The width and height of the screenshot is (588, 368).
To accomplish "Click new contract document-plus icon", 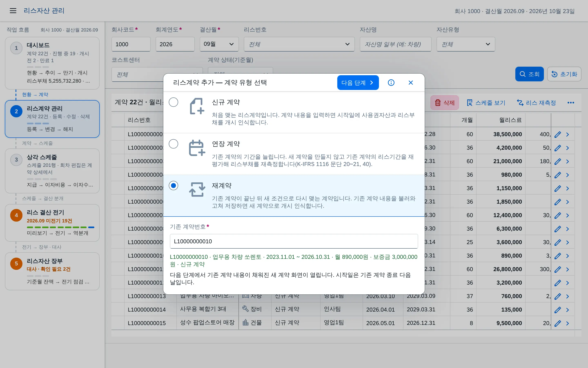I will (x=197, y=106).
